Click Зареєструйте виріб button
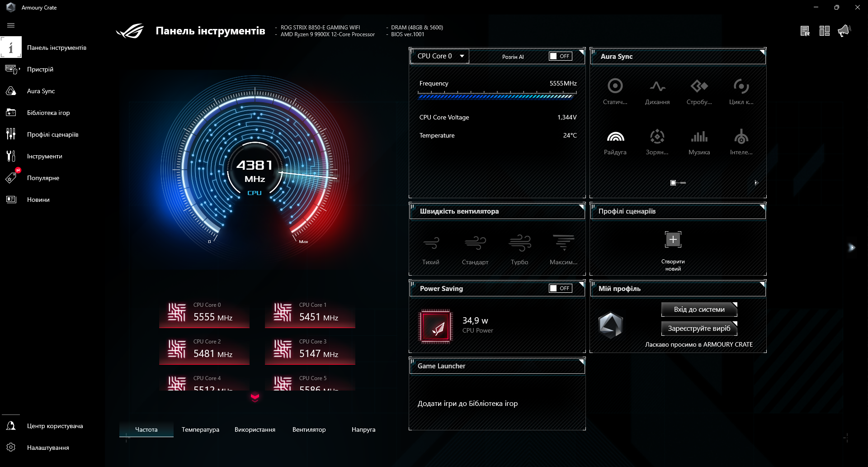Image resolution: width=868 pixels, height=467 pixels. click(x=698, y=328)
